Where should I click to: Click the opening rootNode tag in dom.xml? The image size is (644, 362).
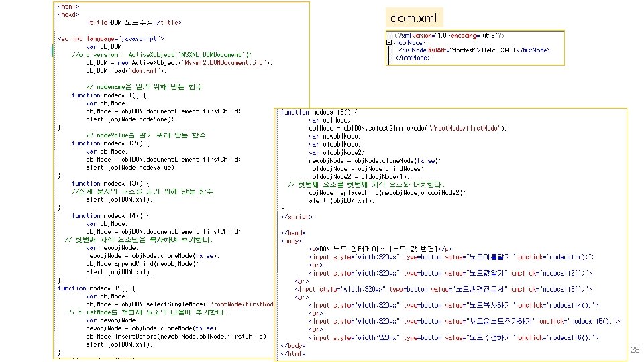pos(410,43)
